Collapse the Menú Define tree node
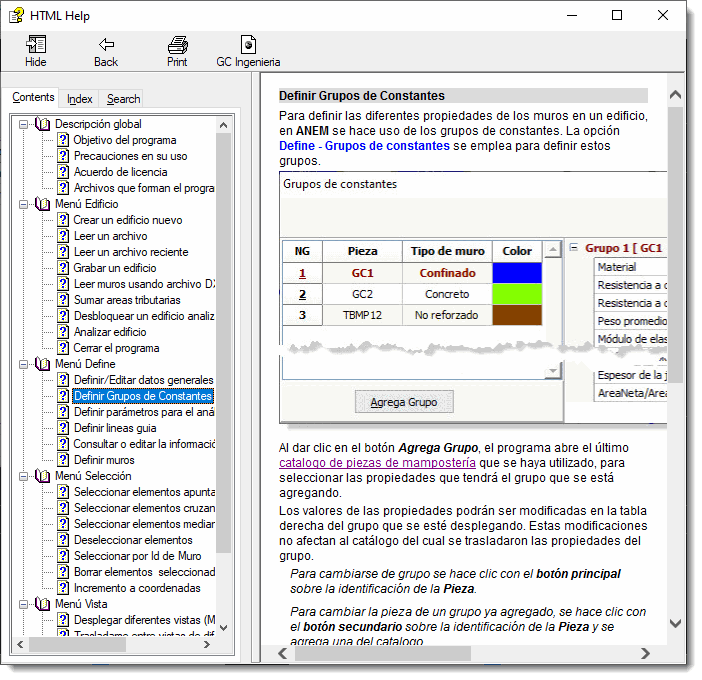This screenshot has height=680, width=702. click(x=24, y=364)
